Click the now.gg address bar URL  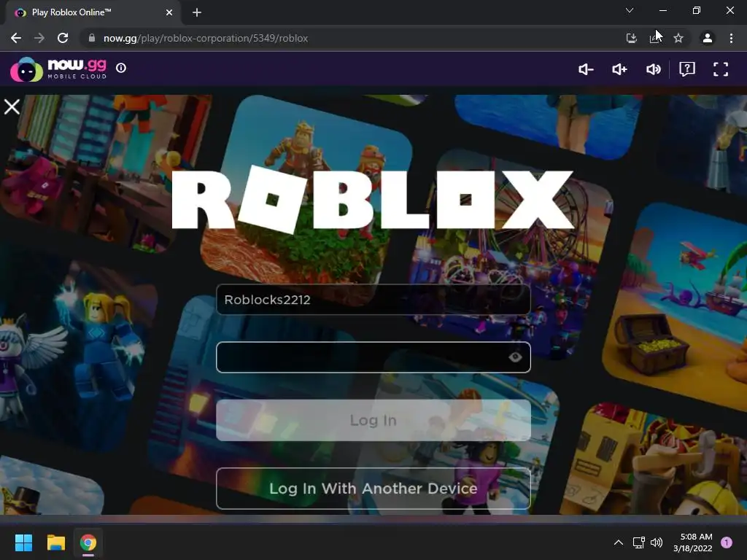pos(206,38)
